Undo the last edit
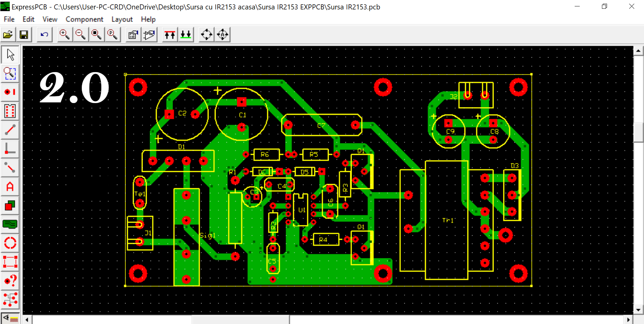Screen dimensions: 644x324 pos(44,34)
